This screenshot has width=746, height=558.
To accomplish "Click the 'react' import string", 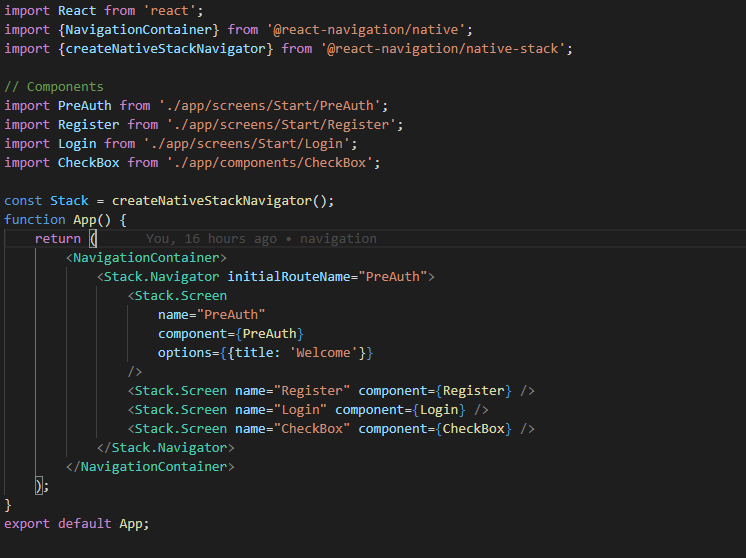I will point(170,10).
